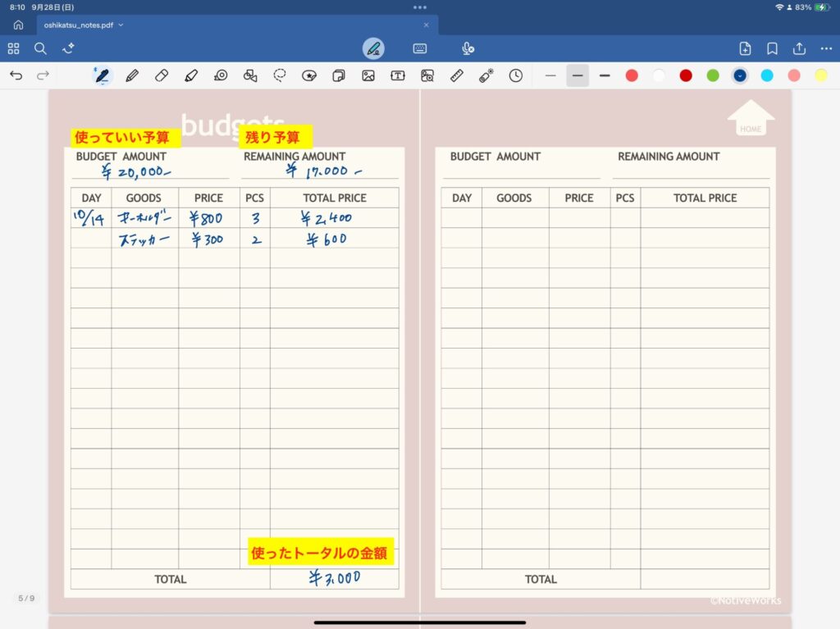Insert an image with picture tool
This screenshot has height=629, width=840.
368,75
